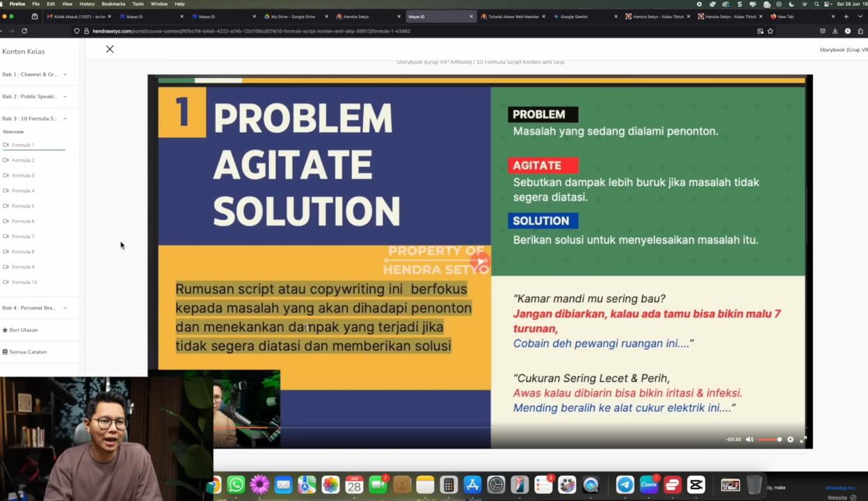The height and width of the screenshot is (501, 868).
Task: Select the Formula 5 lesson
Action: 24,205
